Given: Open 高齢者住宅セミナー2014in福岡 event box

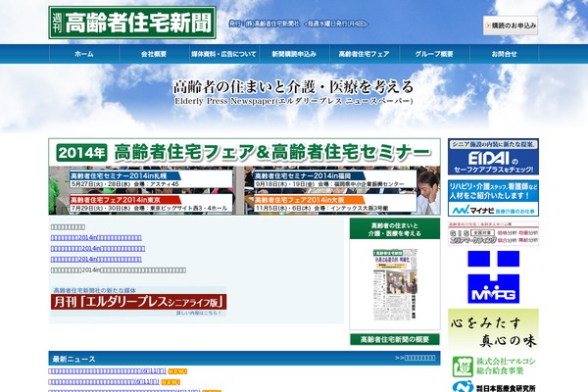Looking at the screenshot, I should click(x=335, y=179).
